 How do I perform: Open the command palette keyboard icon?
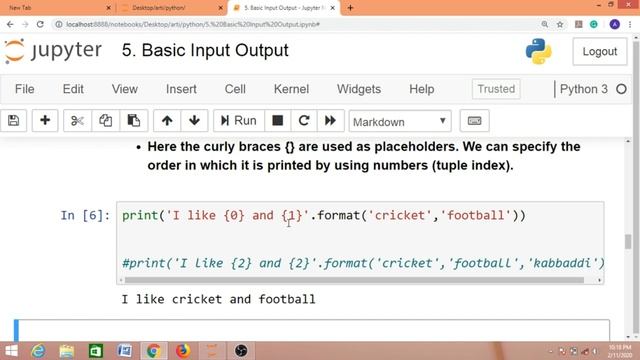tap(474, 120)
